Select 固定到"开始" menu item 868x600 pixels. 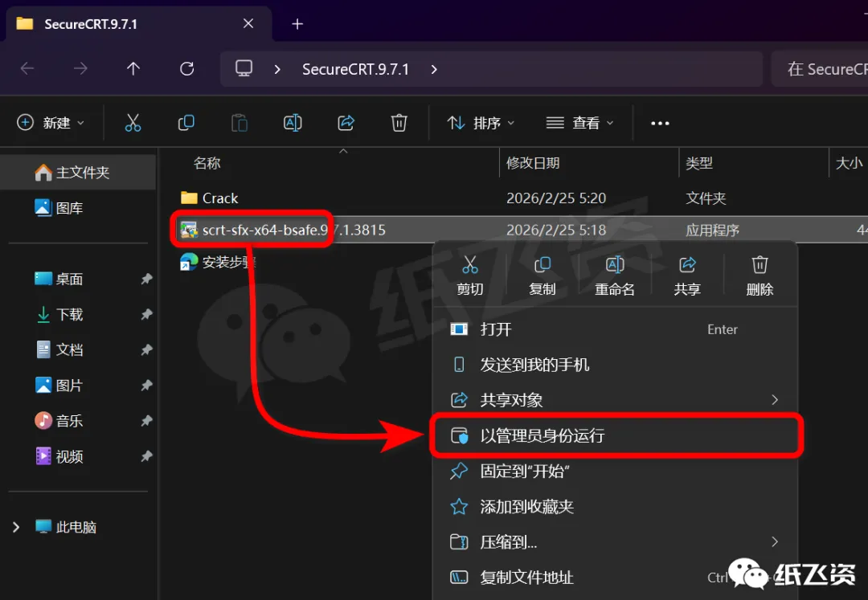[615, 471]
